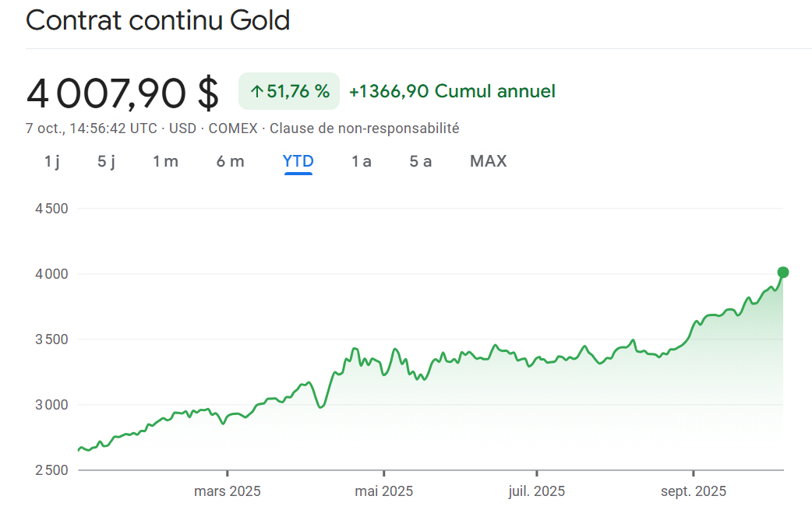Image resolution: width=812 pixels, height=517 pixels.
Task: Select the 5 j chart period
Action: [x=106, y=161]
